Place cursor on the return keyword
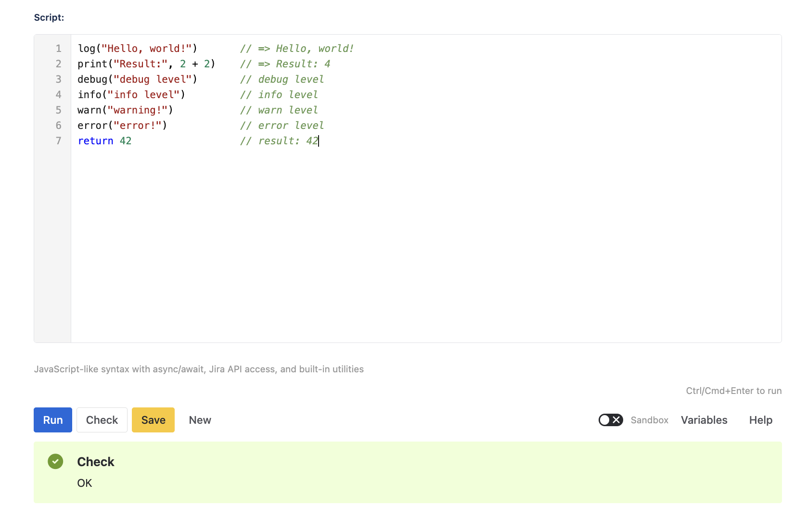 pyautogui.click(x=95, y=141)
